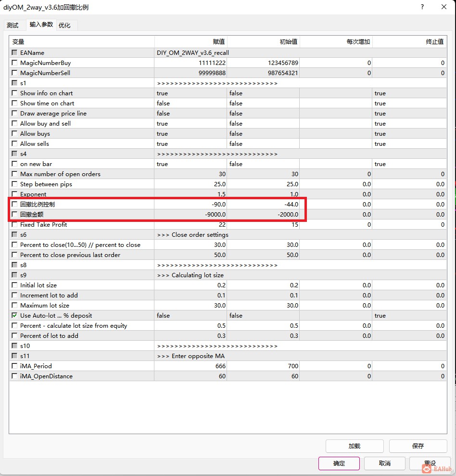Image resolution: width=456 pixels, height=476 pixels.
Task: Close the diyOM_2way dialog window
Action: (444, 7)
